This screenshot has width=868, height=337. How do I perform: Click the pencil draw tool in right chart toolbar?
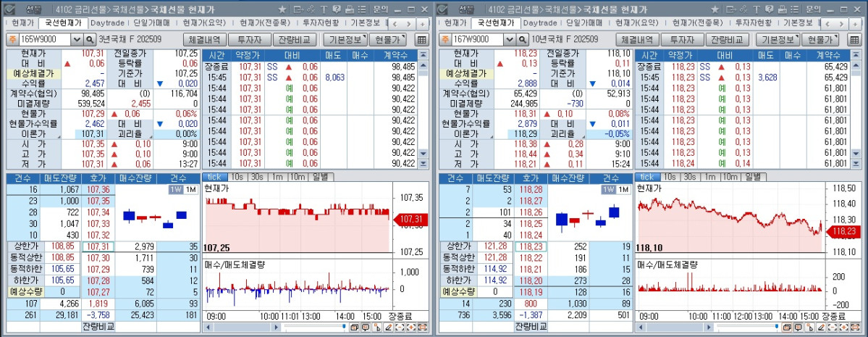pyautogui.click(x=820, y=328)
